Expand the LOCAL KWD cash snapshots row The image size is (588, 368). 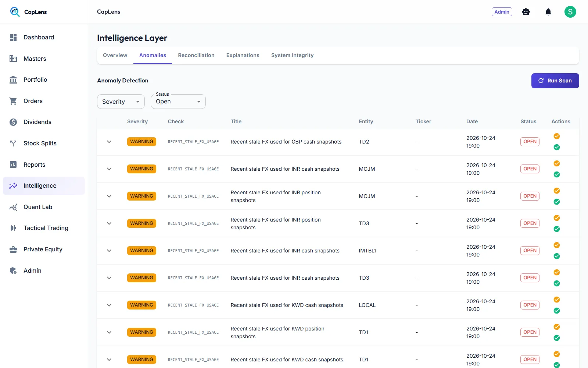point(109,305)
